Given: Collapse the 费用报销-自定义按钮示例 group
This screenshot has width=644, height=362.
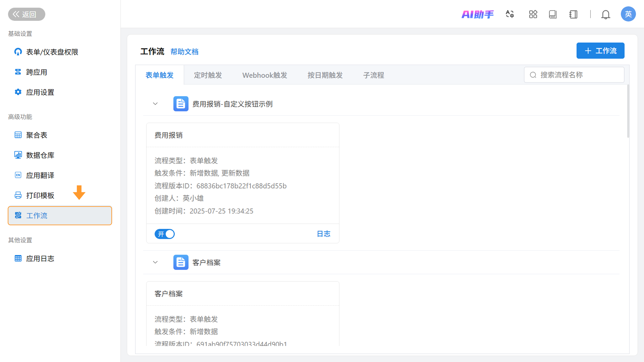Looking at the screenshot, I should coord(155,104).
